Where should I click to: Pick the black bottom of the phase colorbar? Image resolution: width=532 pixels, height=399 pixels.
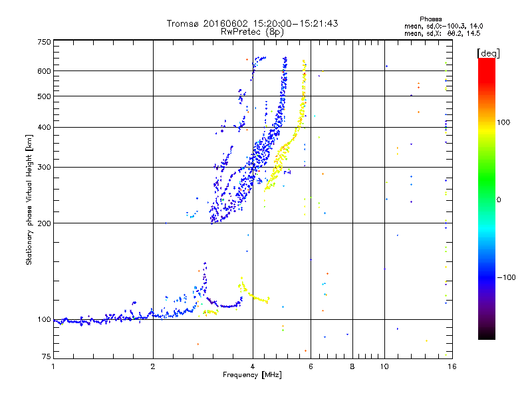tap(487, 336)
